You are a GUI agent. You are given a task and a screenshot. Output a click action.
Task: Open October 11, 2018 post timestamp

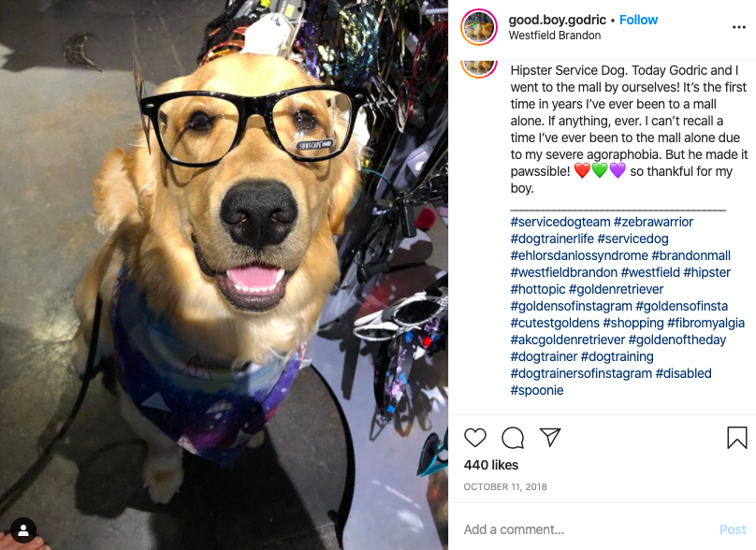[x=505, y=486]
